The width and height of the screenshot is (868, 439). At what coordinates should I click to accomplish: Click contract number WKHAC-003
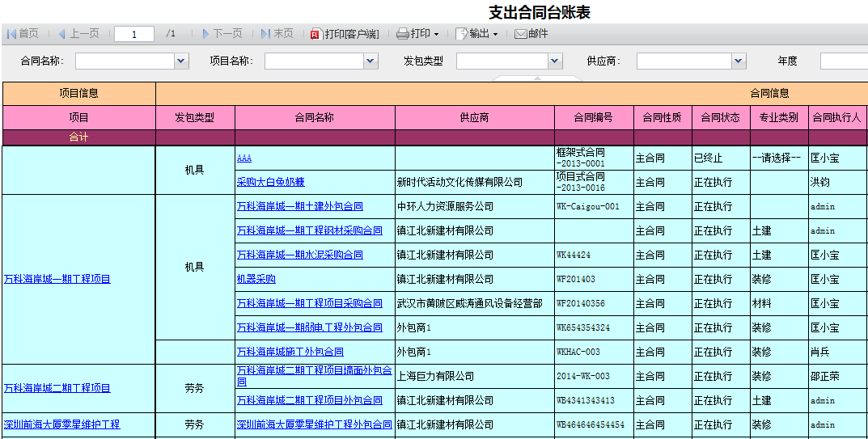(x=578, y=352)
